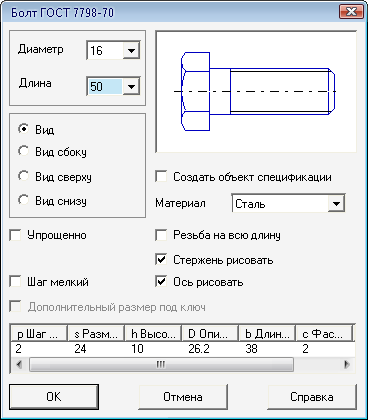Click the Отмена button
The image size is (368, 420).
click(x=183, y=397)
